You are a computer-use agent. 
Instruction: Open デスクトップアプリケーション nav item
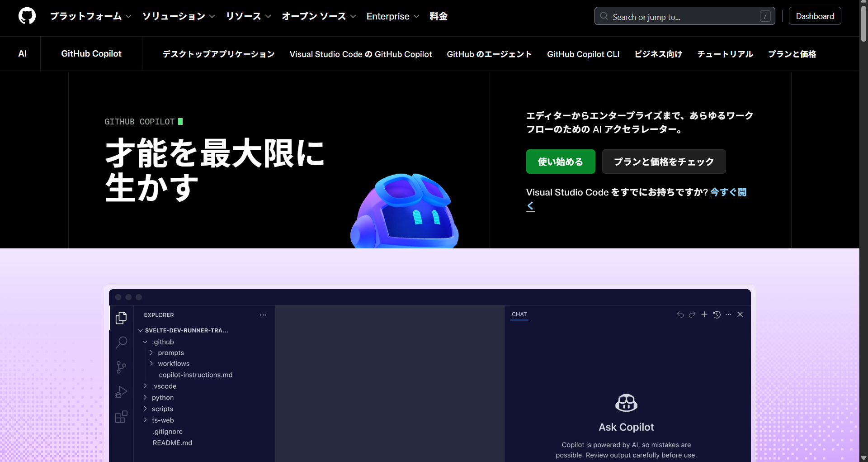click(218, 54)
